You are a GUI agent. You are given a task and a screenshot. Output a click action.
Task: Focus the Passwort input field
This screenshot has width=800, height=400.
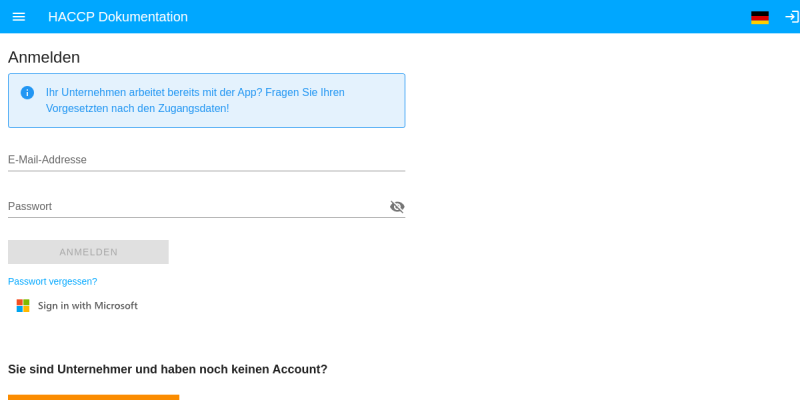click(x=198, y=207)
